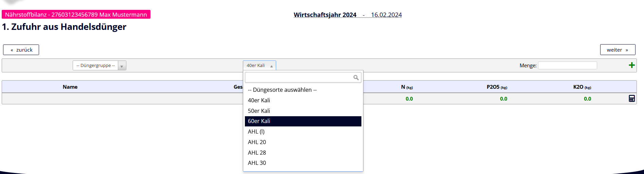The height and width of the screenshot is (174, 644).
Task: Click the Düngergruppe dropdown arrow
Action: tap(122, 66)
